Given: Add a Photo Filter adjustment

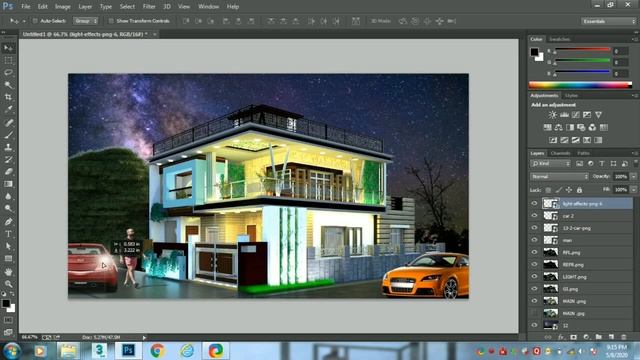Looking at the screenshot, I should point(581,128).
